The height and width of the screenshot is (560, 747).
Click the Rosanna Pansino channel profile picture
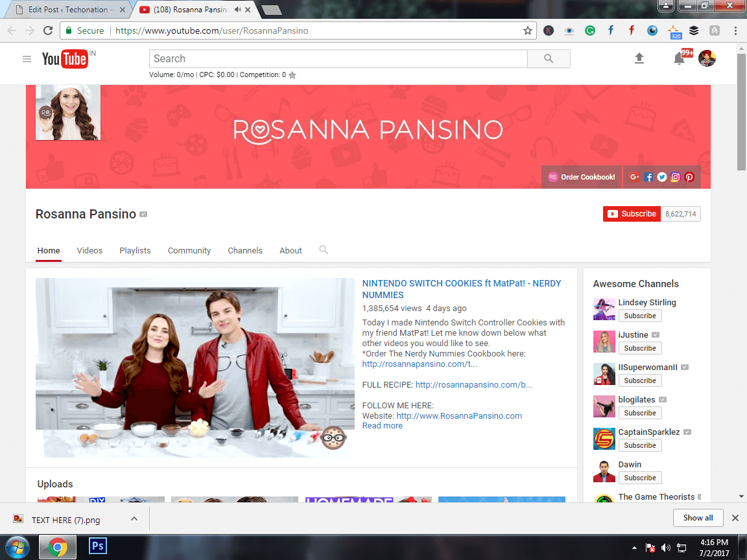click(x=68, y=112)
